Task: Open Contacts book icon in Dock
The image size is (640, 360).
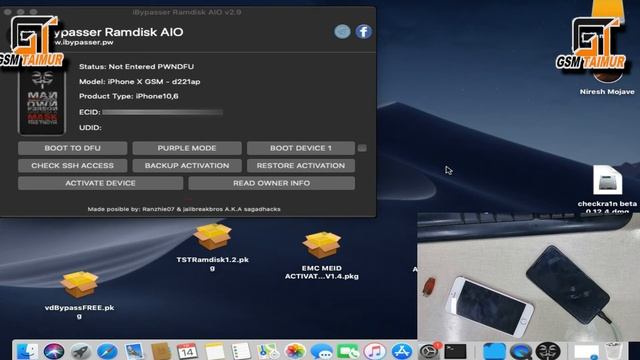Action: [x=160, y=351]
